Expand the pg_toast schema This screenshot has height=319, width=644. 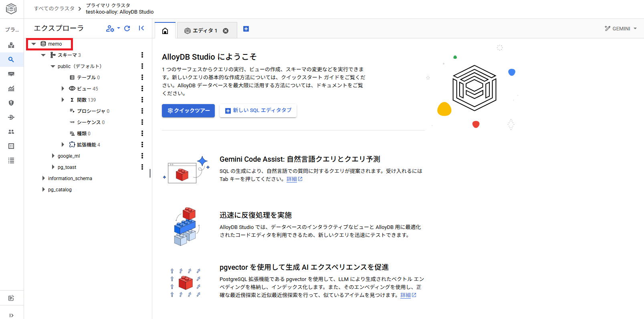pyautogui.click(x=53, y=167)
